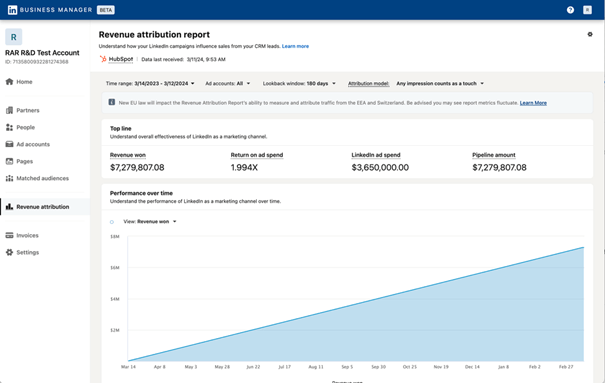The width and height of the screenshot is (605, 383).
Task: Click the Mar 14 axis label
Action: [128, 367]
